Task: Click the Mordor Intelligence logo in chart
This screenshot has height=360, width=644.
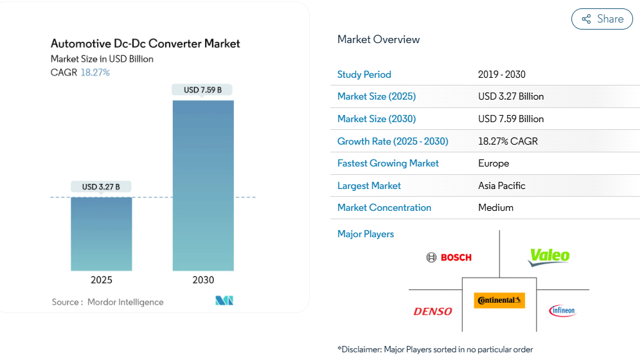Action: click(224, 301)
